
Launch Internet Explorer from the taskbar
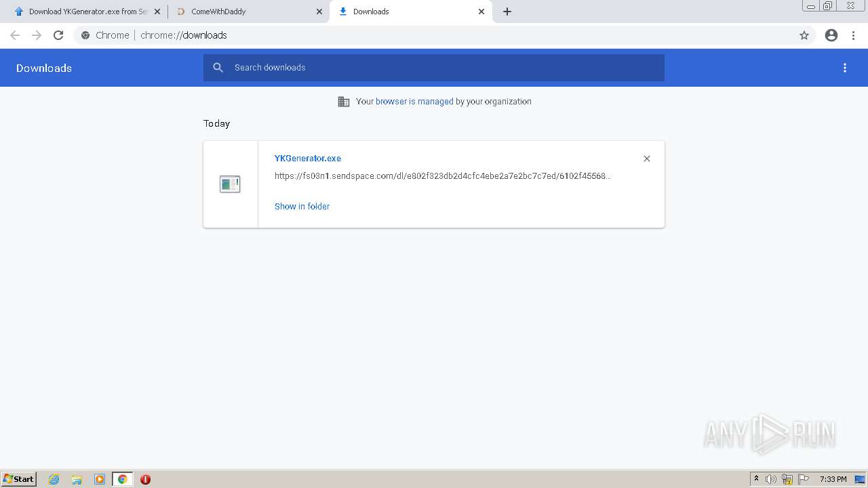(x=54, y=479)
